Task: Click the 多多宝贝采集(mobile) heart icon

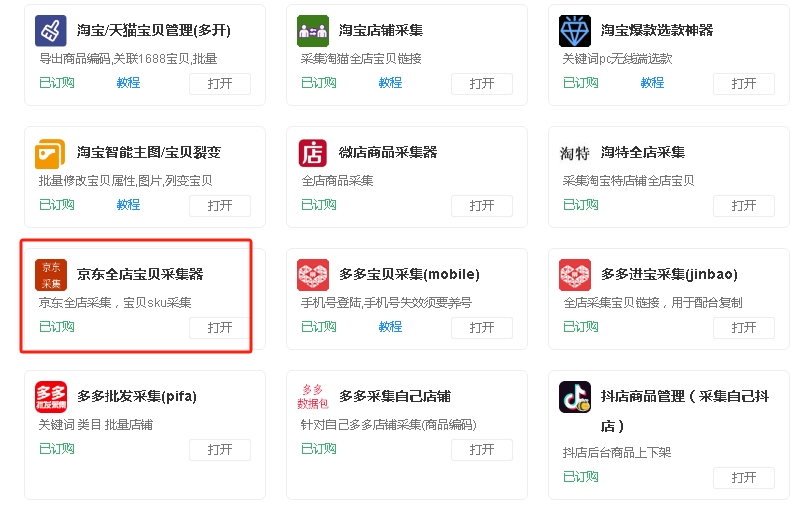Action: (x=313, y=275)
